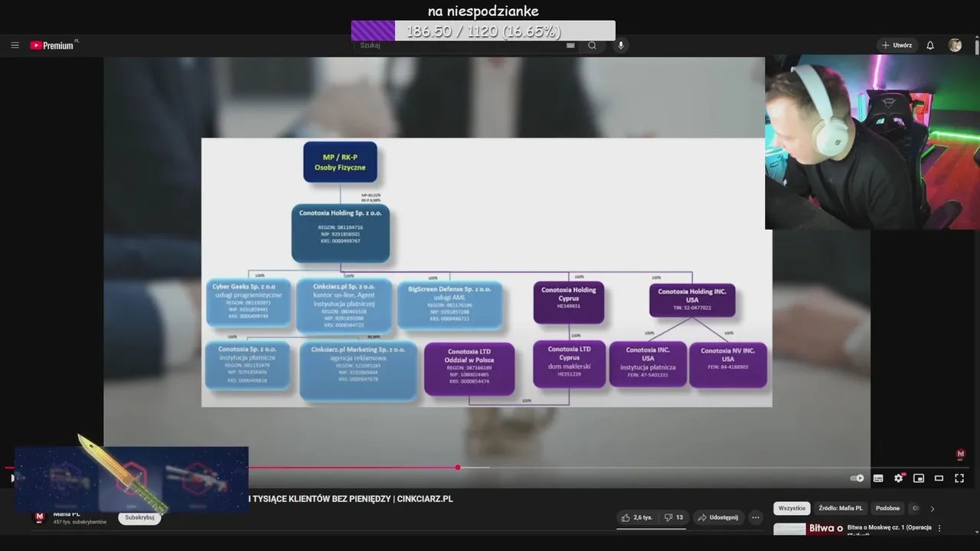Click the Cinkciarz.pl Marketing Sp. z o.o. box

point(359,370)
